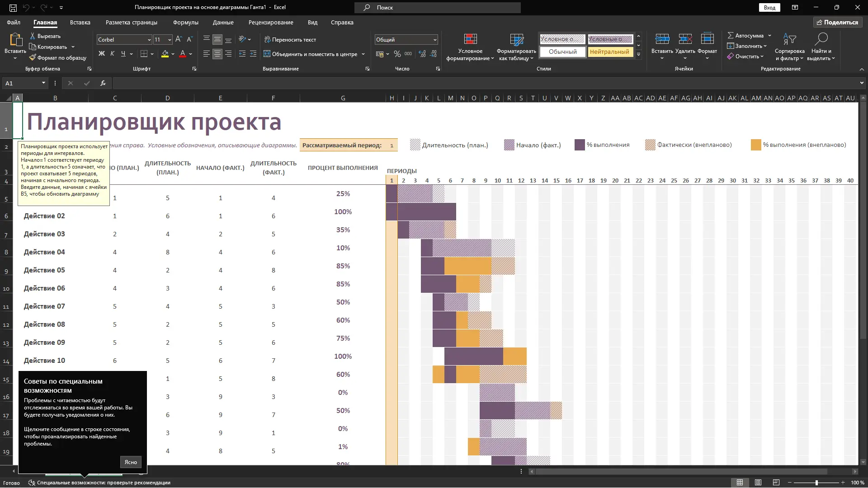Viewport: 868px width, 488px height.
Task: Click the Поиск search field
Action: pos(438,8)
